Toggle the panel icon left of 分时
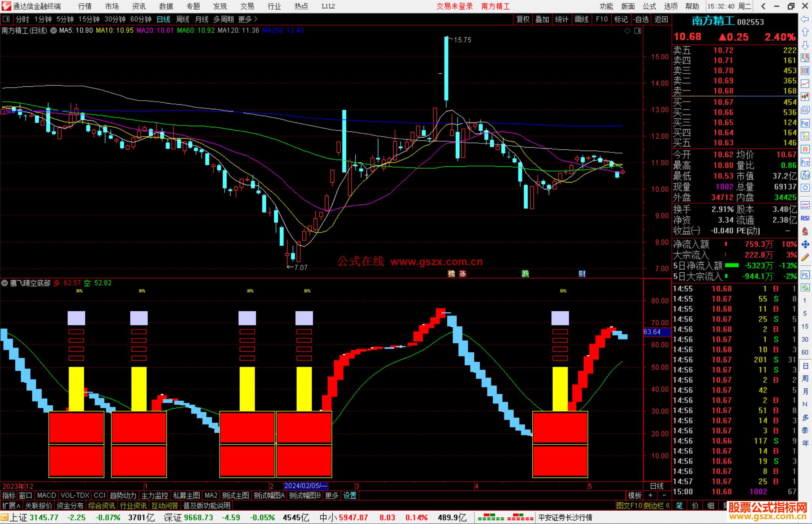 pyautogui.click(x=6, y=19)
